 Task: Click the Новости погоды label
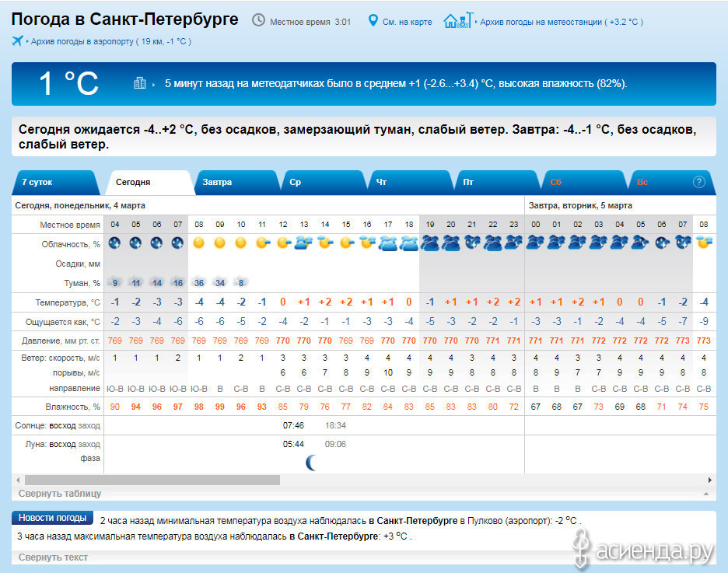click(x=52, y=518)
